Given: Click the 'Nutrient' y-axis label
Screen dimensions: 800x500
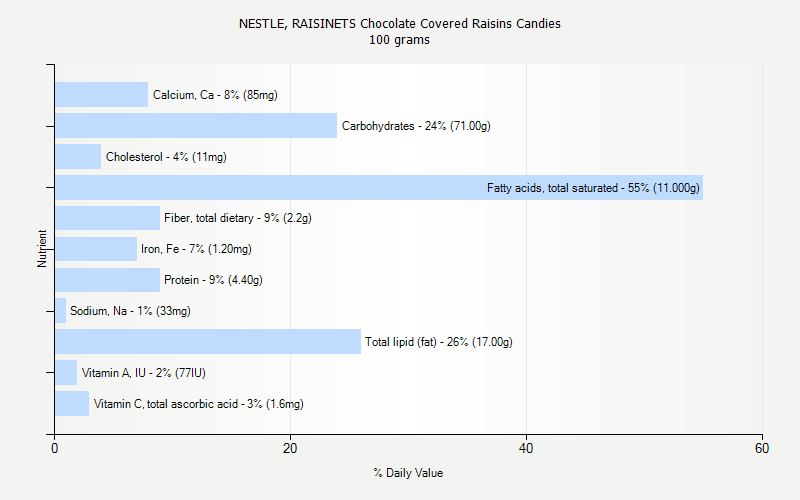Looking at the screenshot, I should pos(43,249).
